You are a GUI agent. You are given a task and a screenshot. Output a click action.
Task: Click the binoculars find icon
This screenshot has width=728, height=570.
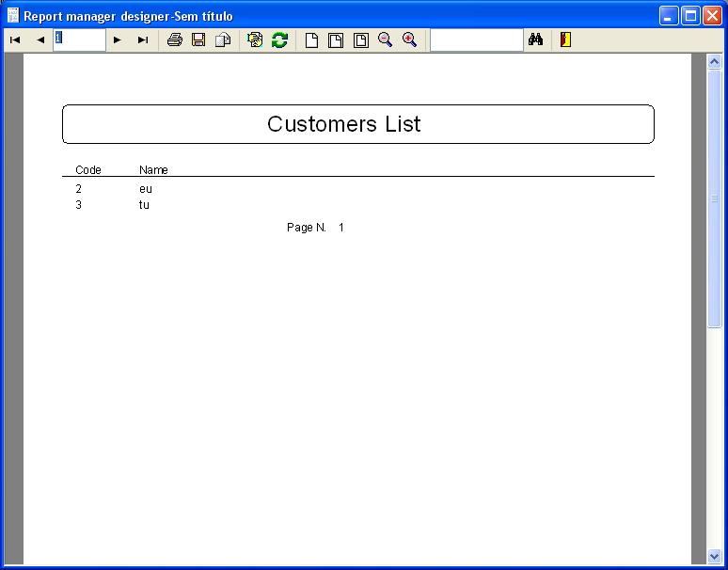(x=535, y=40)
